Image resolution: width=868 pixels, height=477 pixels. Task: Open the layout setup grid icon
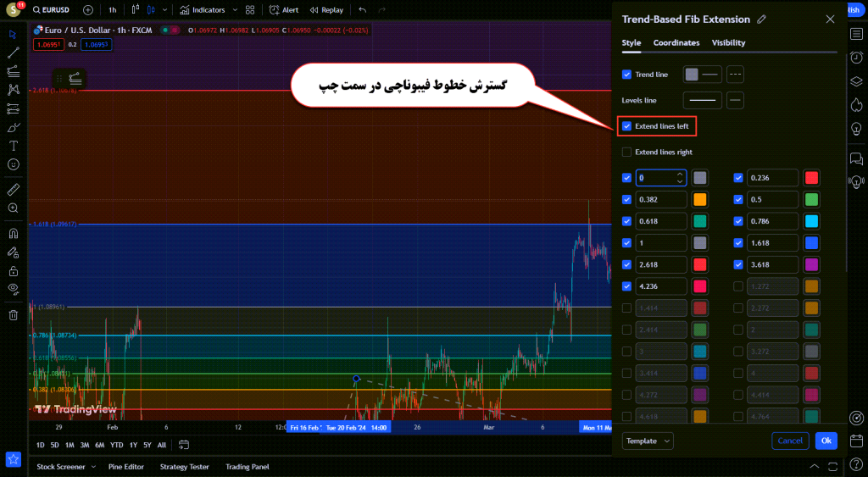tap(250, 10)
